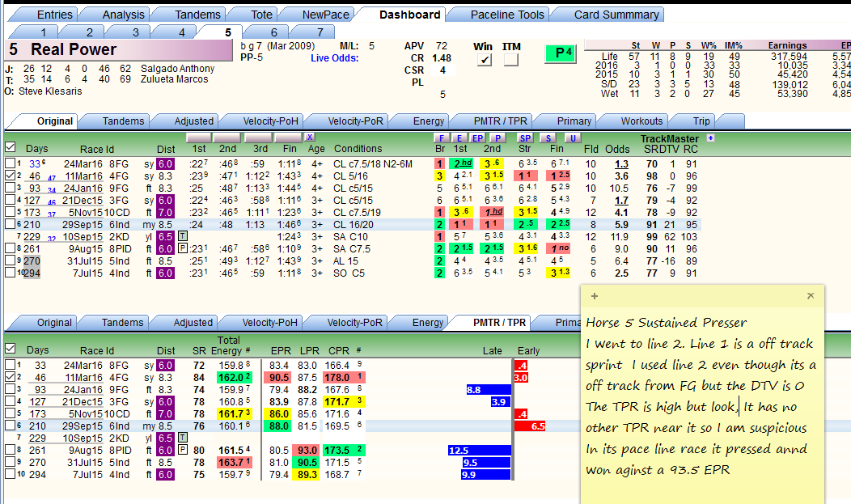Click the U running-style filter button
This screenshot has height=504, width=851.
(572, 138)
